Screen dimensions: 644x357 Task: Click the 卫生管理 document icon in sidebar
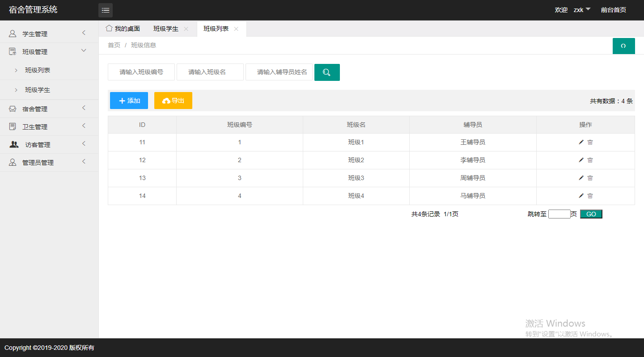point(13,126)
